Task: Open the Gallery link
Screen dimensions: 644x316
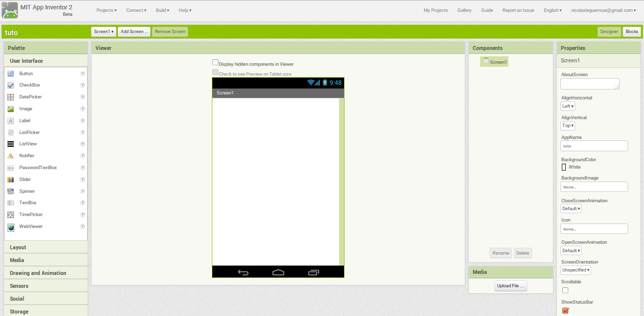Action: pos(464,10)
